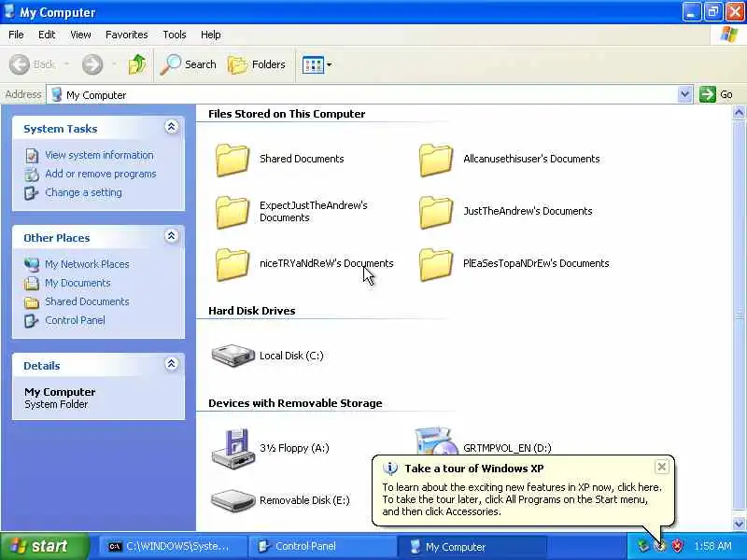Select the GRTMPVOL_EN (D:) disc icon
747x560 pixels.
coord(435,441)
